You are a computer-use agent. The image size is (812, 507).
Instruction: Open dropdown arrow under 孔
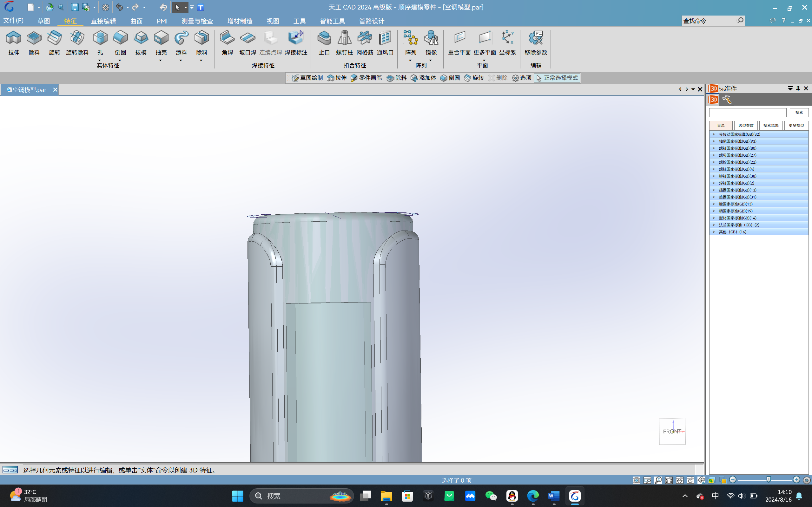(x=100, y=60)
